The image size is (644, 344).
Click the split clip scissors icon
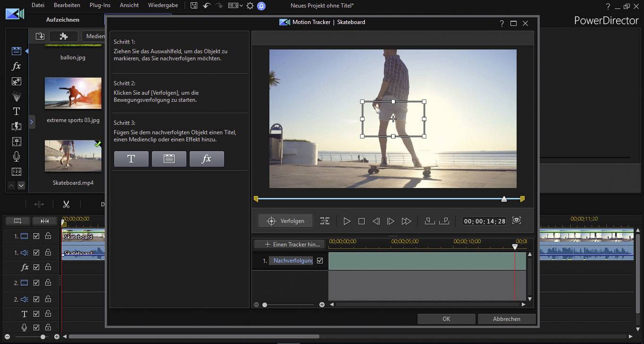(x=66, y=204)
